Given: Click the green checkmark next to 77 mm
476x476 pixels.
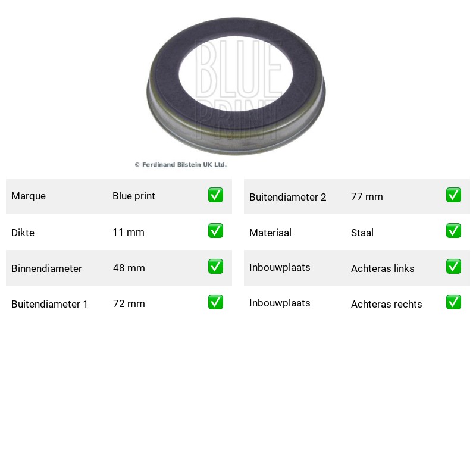Looking at the screenshot, I should pyautogui.click(x=453, y=195).
